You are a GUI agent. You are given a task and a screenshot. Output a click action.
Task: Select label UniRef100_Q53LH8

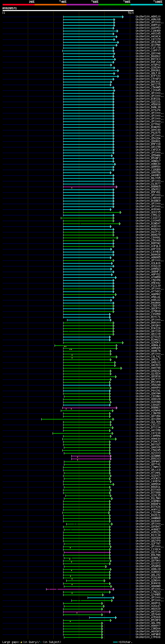(x=148, y=42)
